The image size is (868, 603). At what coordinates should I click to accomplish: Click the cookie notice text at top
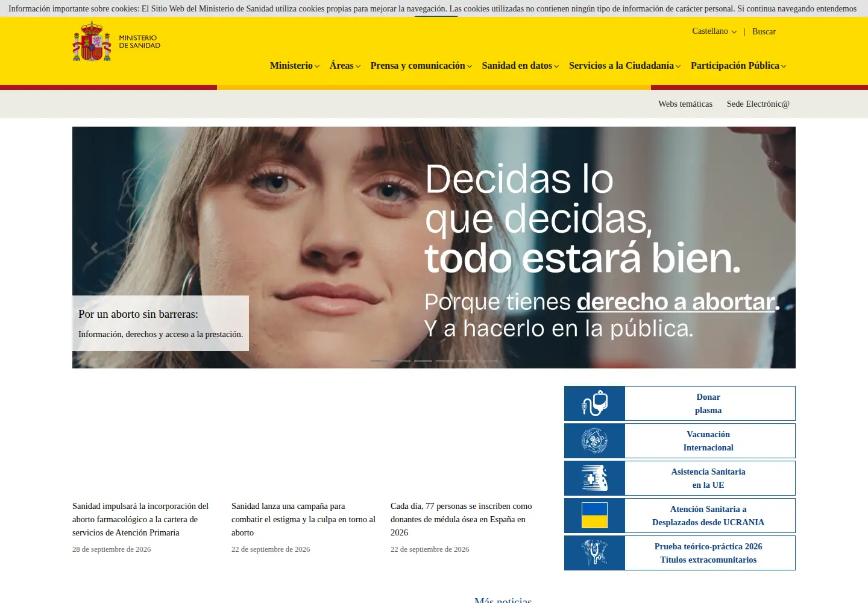[432, 8]
